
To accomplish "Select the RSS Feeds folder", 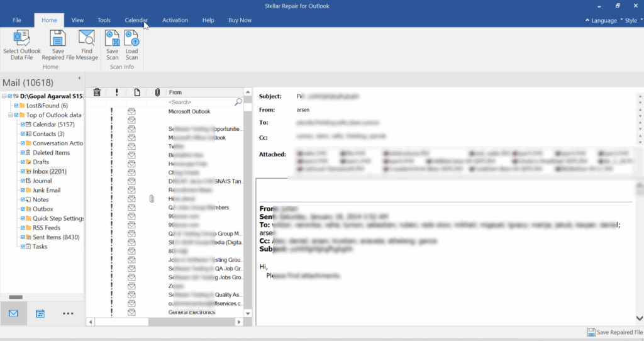I will pyautogui.click(x=47, y=228).
